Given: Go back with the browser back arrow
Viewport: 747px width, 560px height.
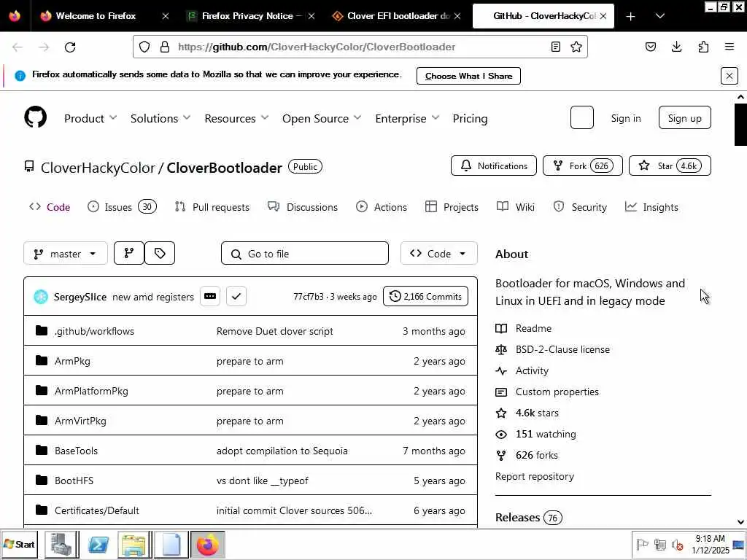Looking at the screenshot, I should pos(18,47).
